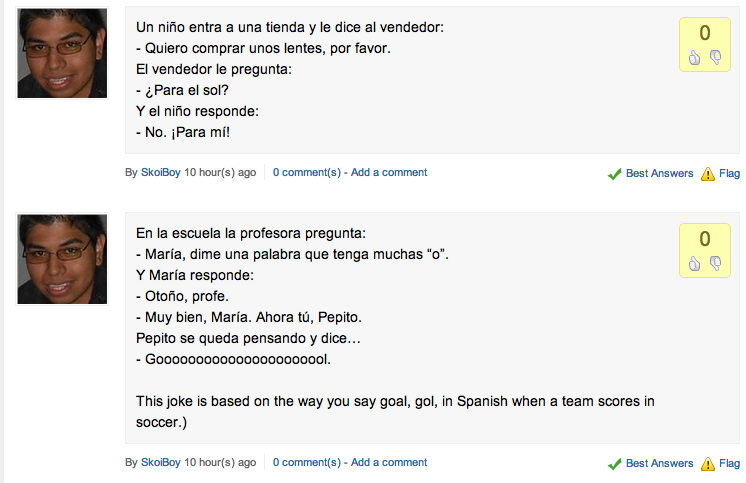746x483 pixels.
Task: Click the yellow warning icon under the '¿Para el sol?' joke
Action: [708, 174]
